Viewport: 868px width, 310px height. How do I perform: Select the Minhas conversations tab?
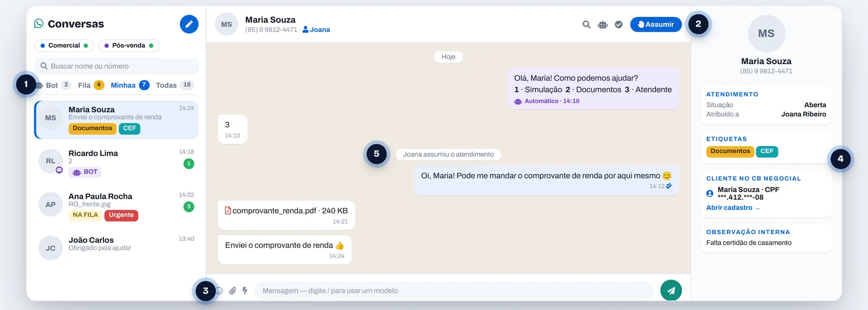130,85
